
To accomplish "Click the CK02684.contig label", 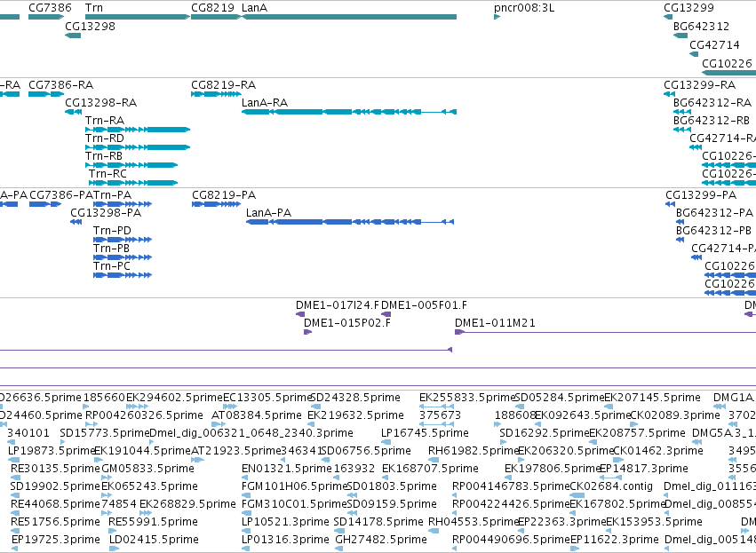I will tap(611, 486).
